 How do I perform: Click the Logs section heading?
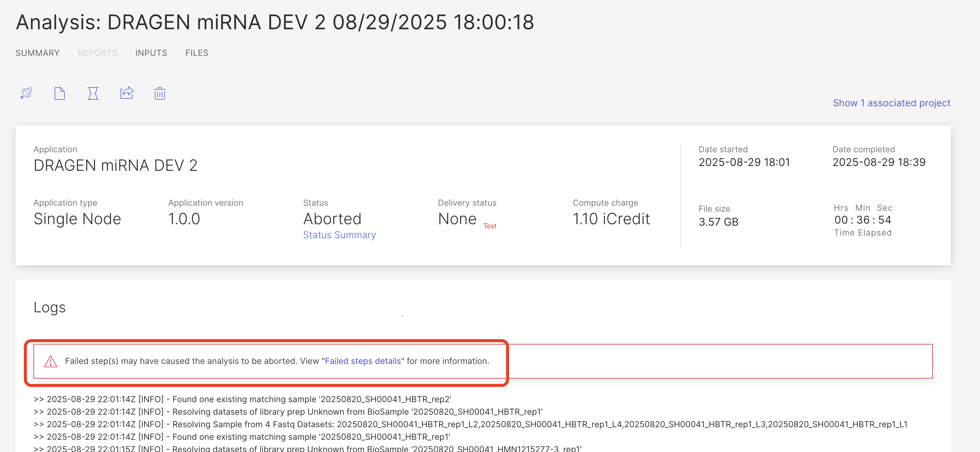tap(50, 307)
